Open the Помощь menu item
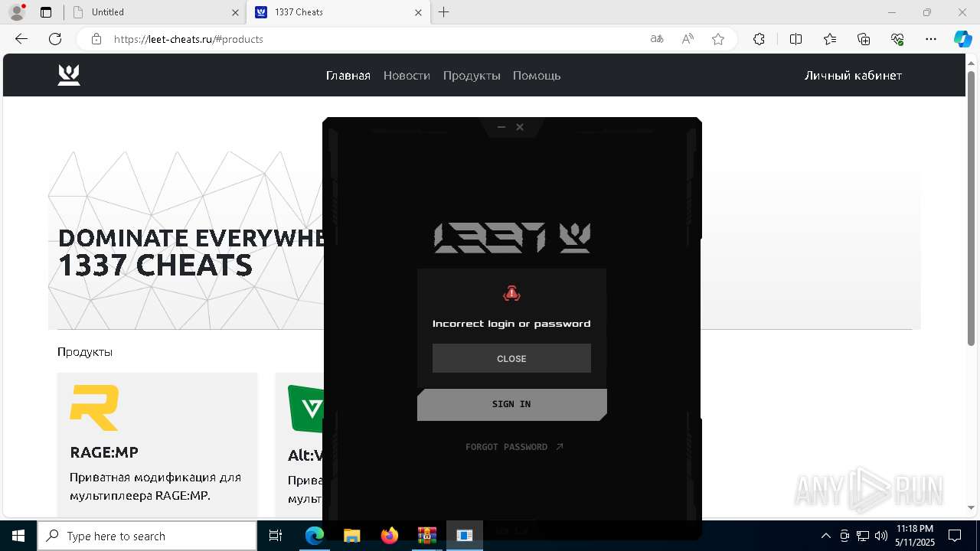This screenshot has width=980, height=551. pos(537,75)
